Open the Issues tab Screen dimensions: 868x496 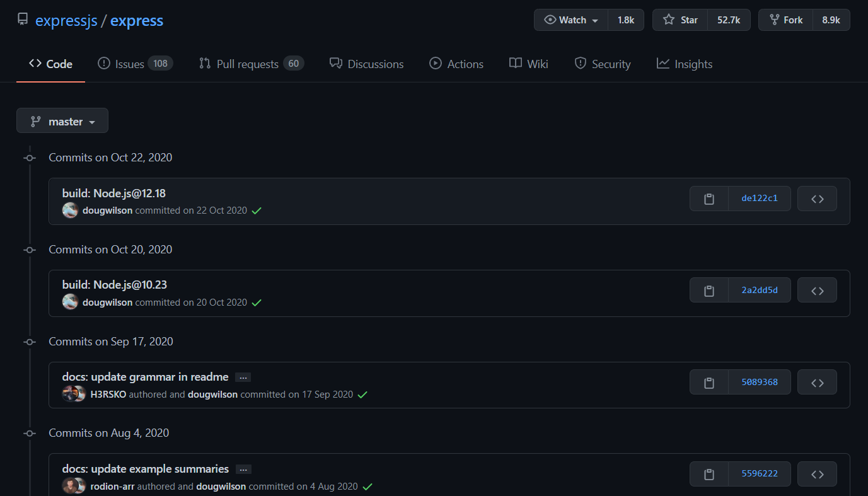coord(135,64)
